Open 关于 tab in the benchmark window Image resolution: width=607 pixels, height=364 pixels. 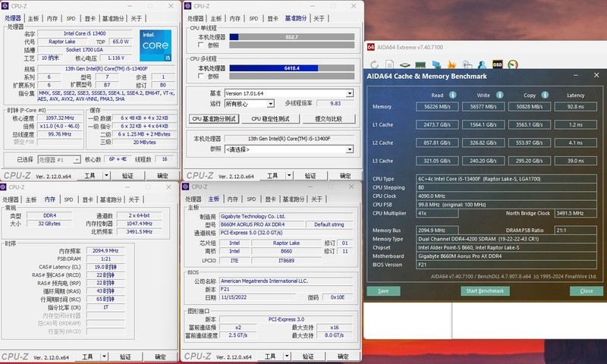click(319, 18)
